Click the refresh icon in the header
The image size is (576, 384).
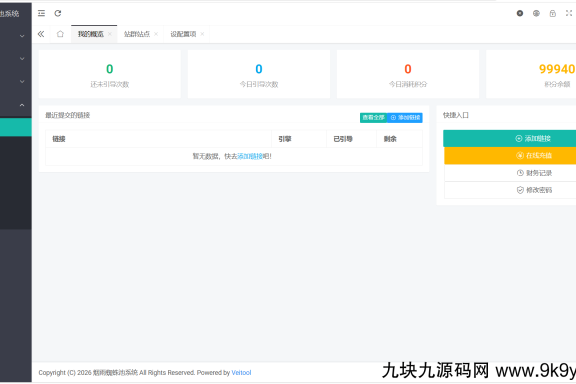pyautogui.click(x=58, y=14)
